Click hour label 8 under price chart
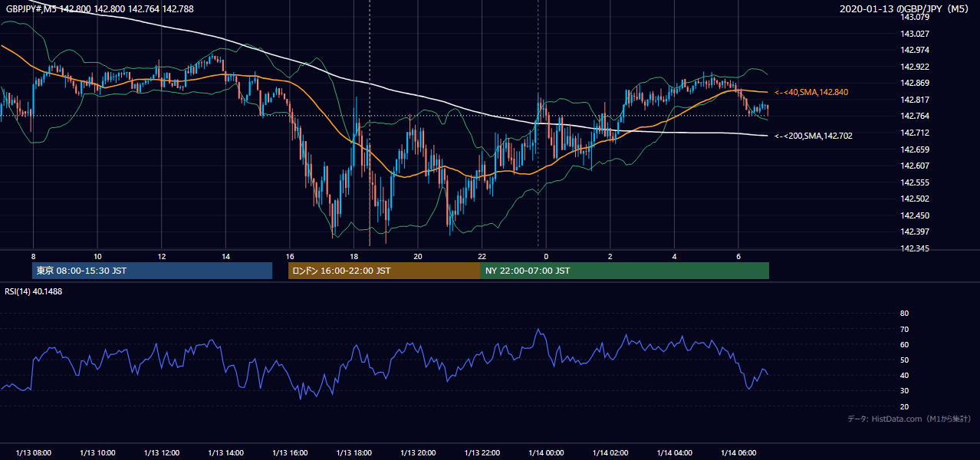Image resolution: width=980 pixels, height=460 pixels. point(33,256)
